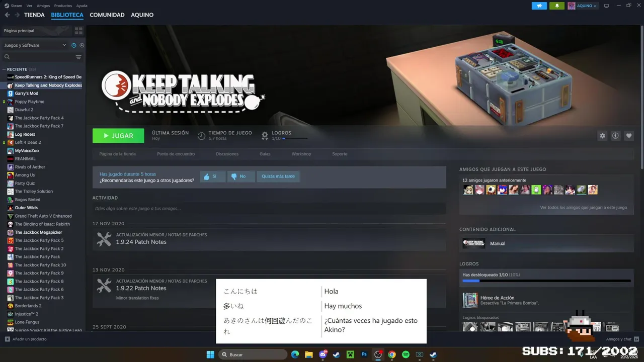Open the Amigos menu
This screenshot has width=644, height=362.
[43, 6]
